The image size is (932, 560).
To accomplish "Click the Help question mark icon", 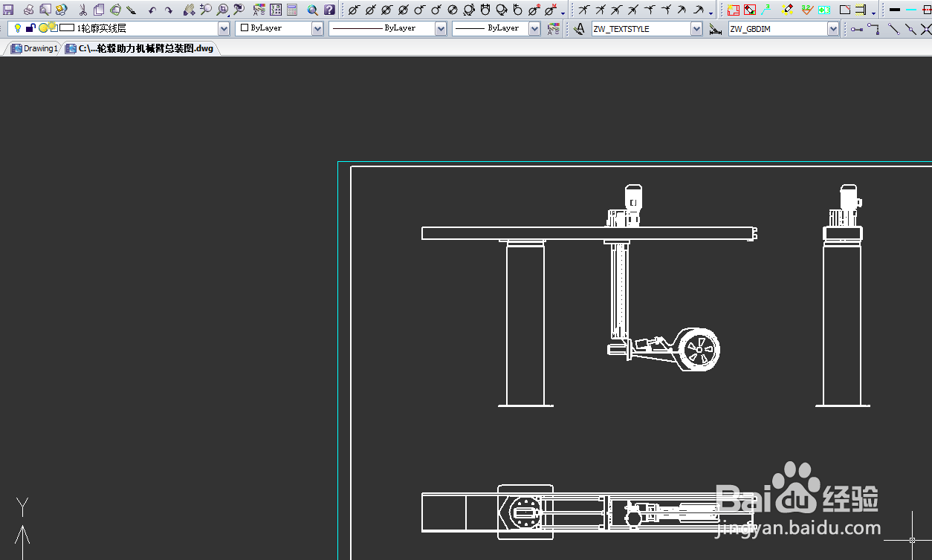I will 329,10.
